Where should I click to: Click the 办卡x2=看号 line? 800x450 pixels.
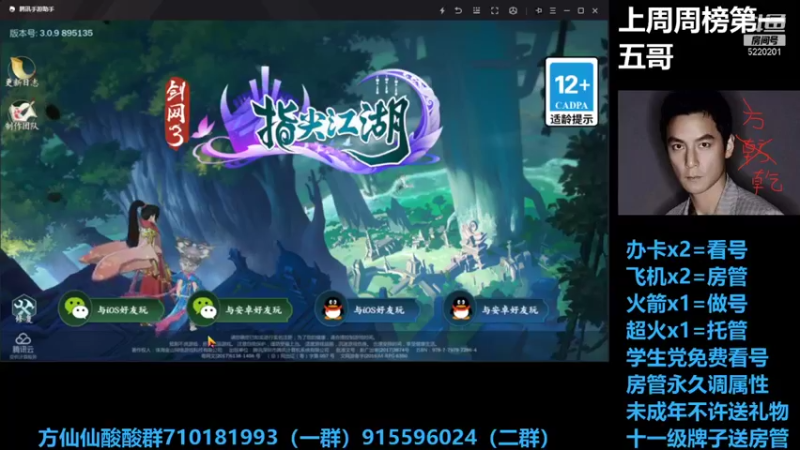(687, 250)
